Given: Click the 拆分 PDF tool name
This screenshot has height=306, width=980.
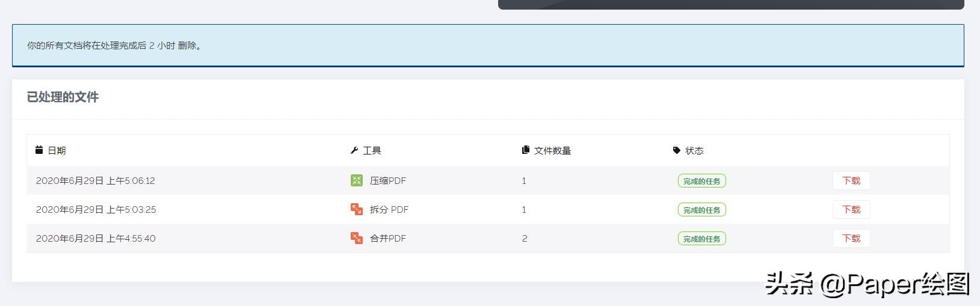Looking at the screenshot, I should click(x=389, y=209).
